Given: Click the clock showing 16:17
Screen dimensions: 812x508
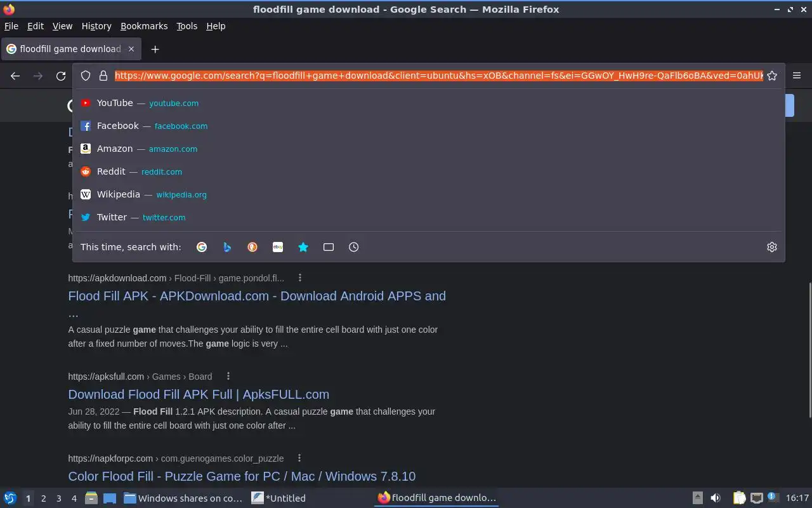Looking at the screenshot, I should tap(797, 498).
